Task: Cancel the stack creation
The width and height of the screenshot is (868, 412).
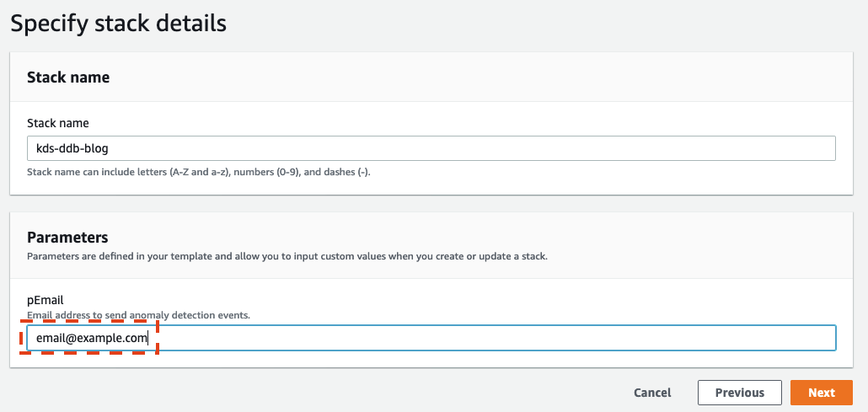Action: click(x=652, y=393)
